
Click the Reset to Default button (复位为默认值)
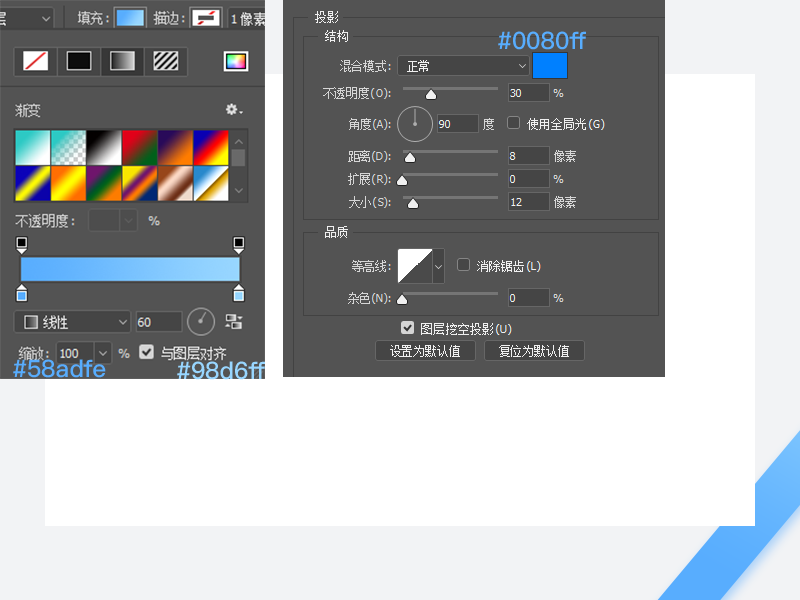tap(534, 351)
